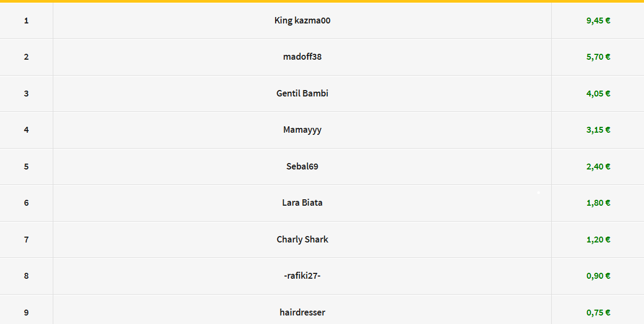Select player Sebal69 in the ranking
This screenshot has width=644, height=324.
(x=302, y=166)
